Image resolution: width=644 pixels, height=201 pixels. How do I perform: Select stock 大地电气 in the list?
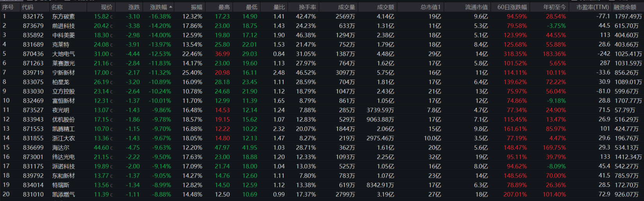(64, 54)
